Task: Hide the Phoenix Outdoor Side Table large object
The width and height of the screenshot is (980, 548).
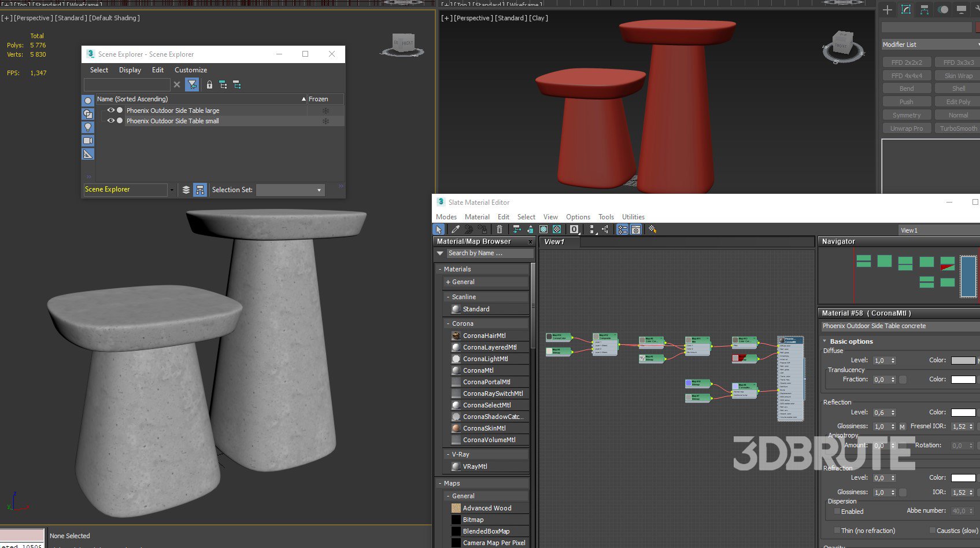Action: tap(110, 111)
